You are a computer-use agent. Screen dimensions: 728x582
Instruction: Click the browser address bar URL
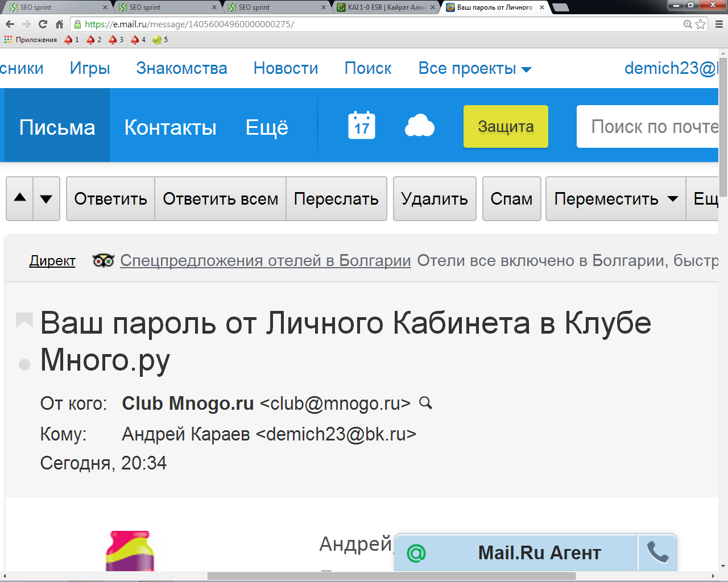[x=375, y=24]
